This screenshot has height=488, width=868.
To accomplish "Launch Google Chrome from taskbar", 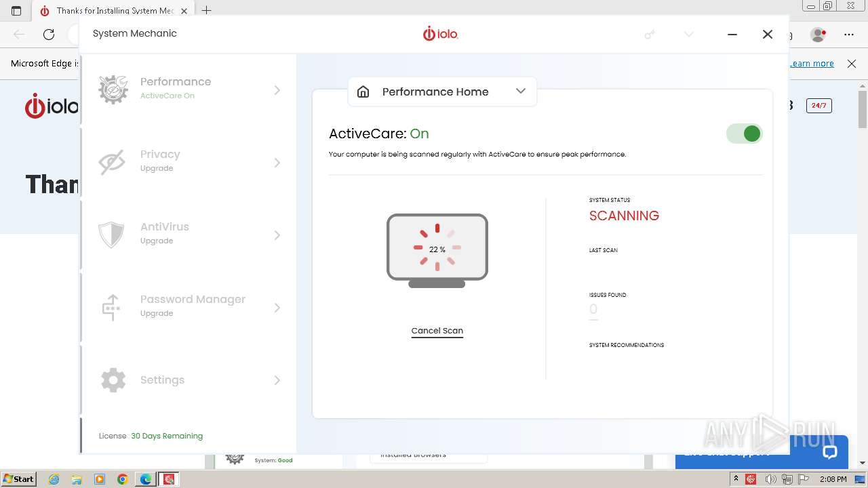I will pos(123,479).
